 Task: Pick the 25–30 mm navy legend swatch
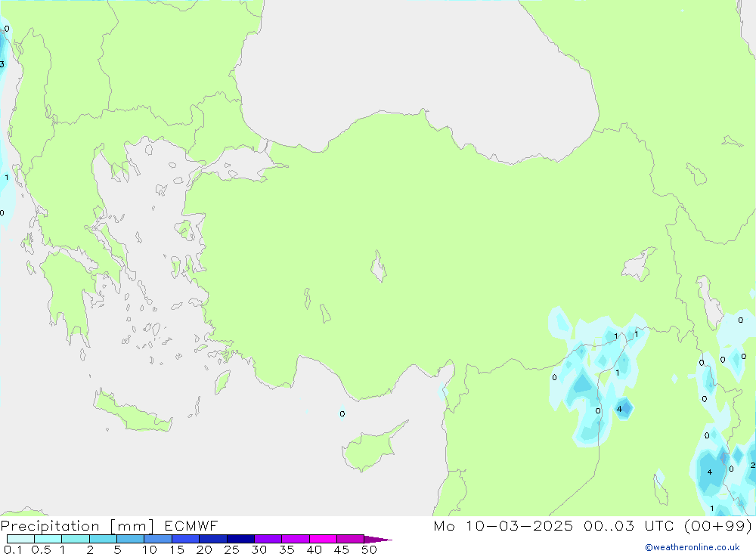click(240, 539)
